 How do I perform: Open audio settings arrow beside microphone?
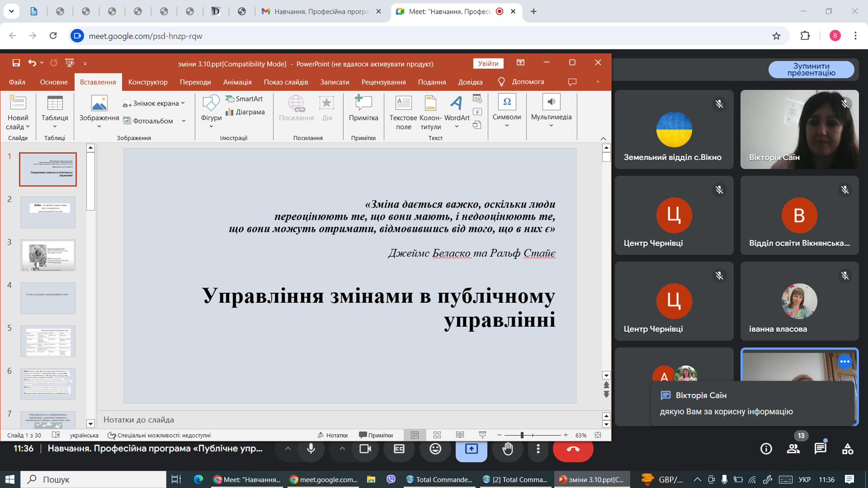point(288,449)
